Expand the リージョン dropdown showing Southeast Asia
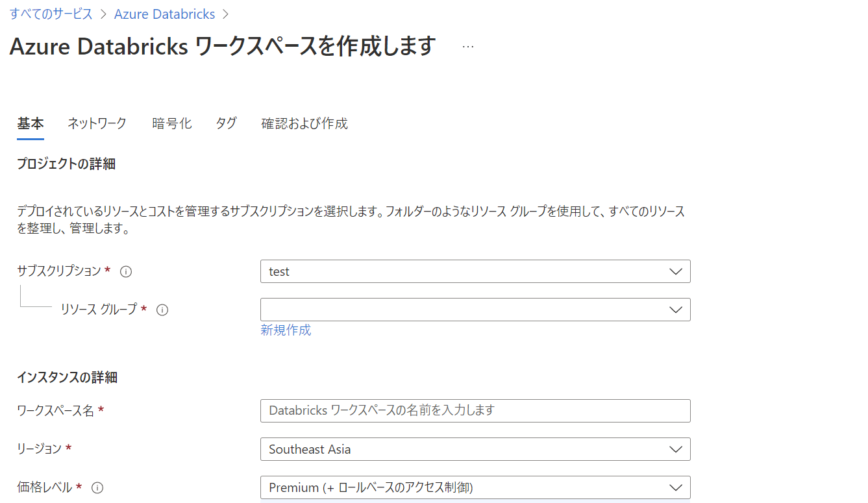The width and height of the screenshot is (868, 503). (x=475, y=449)
